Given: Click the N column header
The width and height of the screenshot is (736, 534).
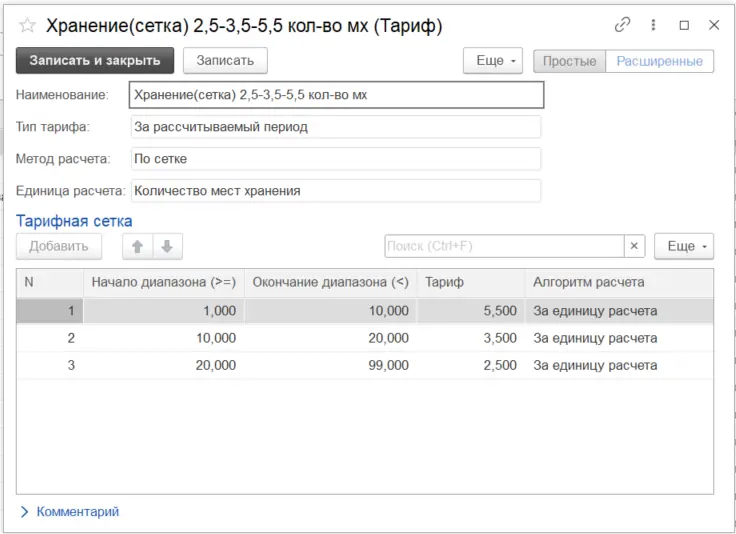Looking at the screenshot, I should coord(50,282).
